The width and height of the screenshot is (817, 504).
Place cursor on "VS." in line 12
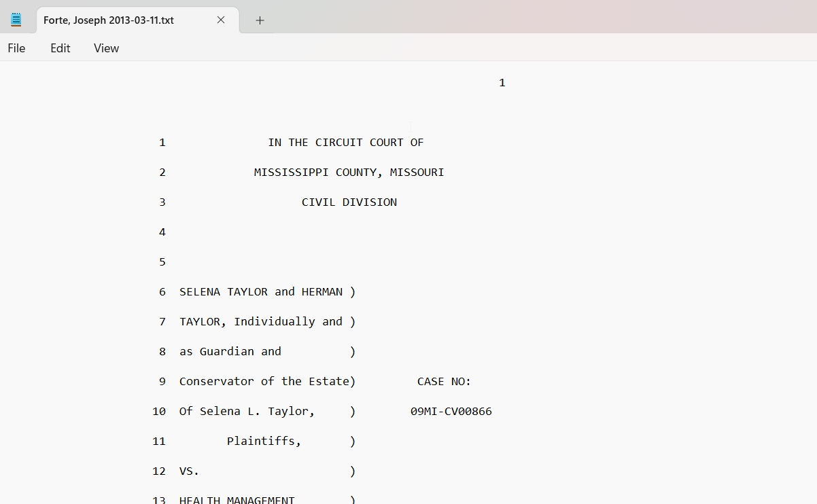[189, 471]
